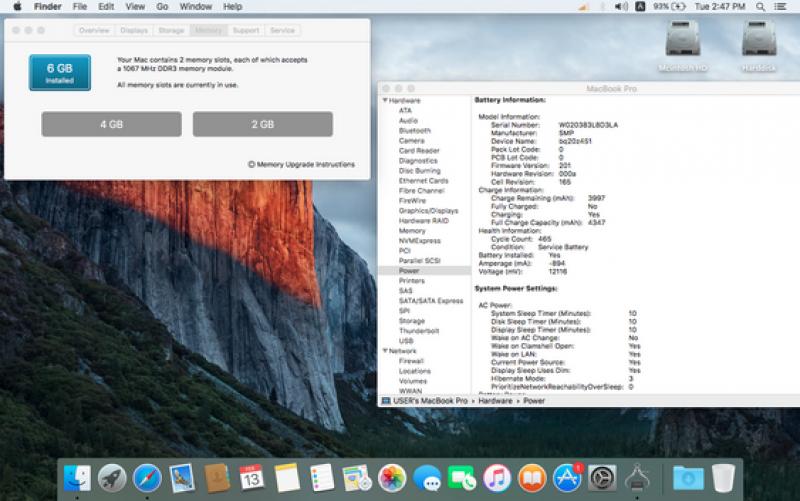Open Reminders app in Dock
Viewport: 800px width, 501px height.
[322, 478]
